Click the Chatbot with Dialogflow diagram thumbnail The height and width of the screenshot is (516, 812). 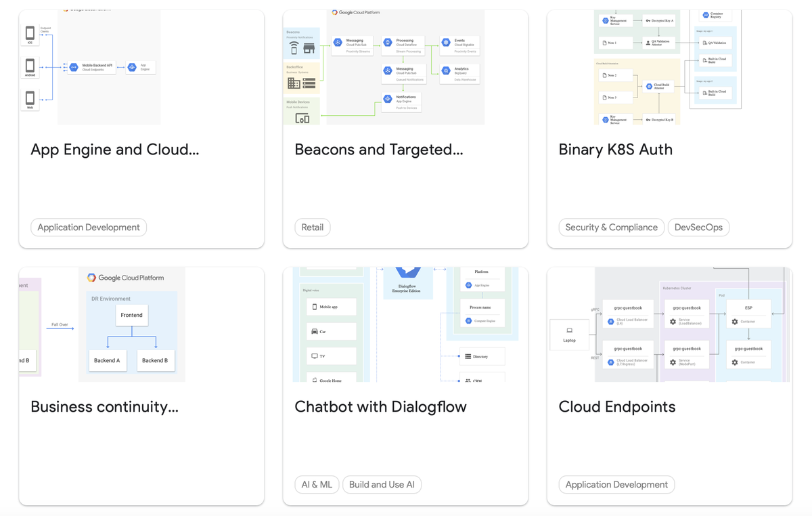(405, 324)
